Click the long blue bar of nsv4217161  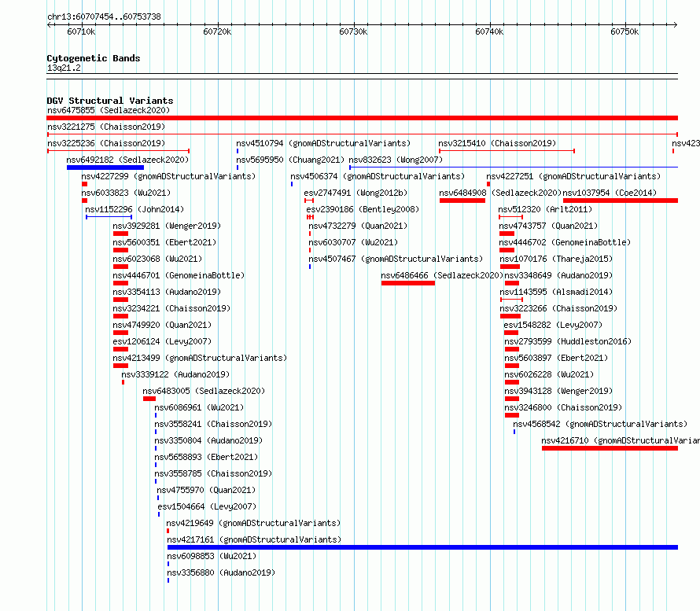(x=423, y=547)
